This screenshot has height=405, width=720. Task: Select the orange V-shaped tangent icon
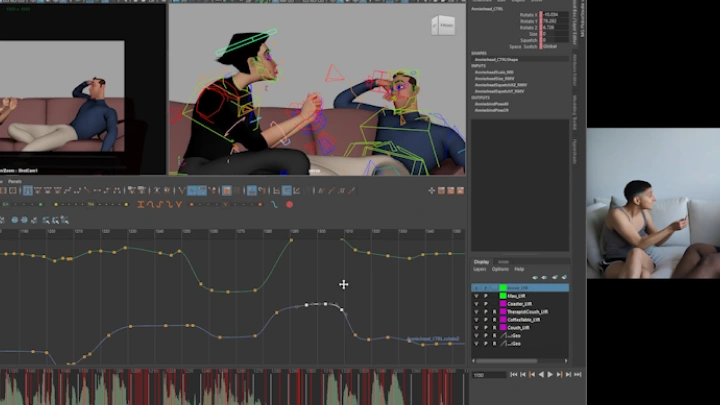[x=179, y=205]
